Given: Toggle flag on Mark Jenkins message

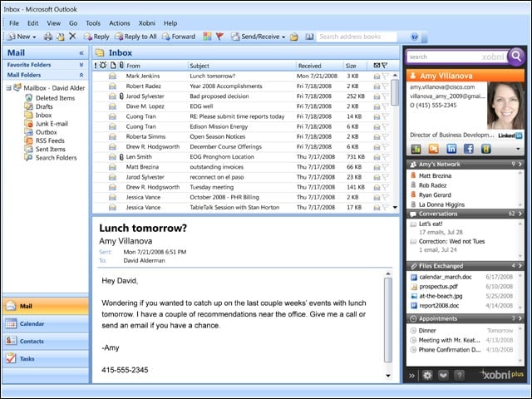Looking at the screenshot, I should (385, 76).
